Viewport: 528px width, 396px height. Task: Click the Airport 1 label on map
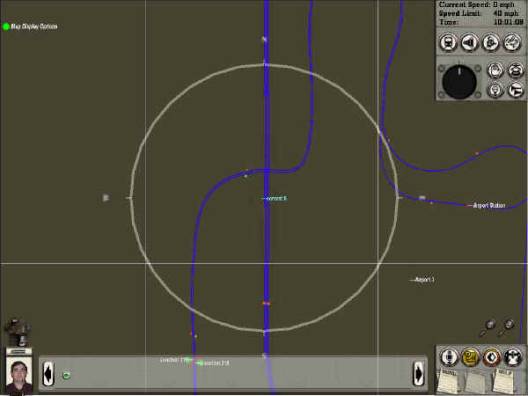point(425,279)
